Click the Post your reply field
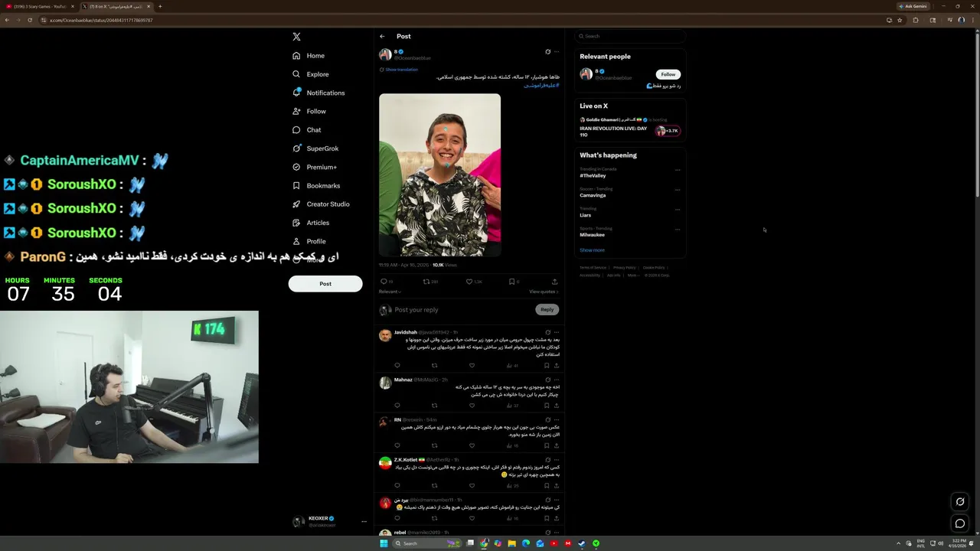This screenshot has height=551, width=980. click(x=462, y=310)
